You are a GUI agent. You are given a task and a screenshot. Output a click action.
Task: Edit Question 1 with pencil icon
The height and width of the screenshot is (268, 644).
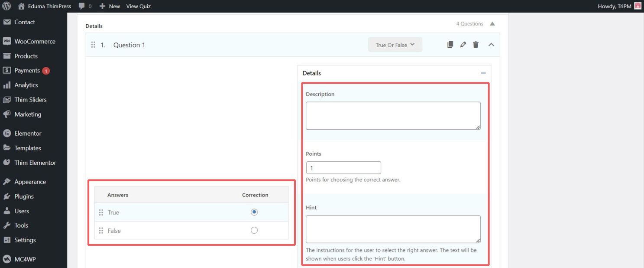pyautogui.click(x=463, y=45)
